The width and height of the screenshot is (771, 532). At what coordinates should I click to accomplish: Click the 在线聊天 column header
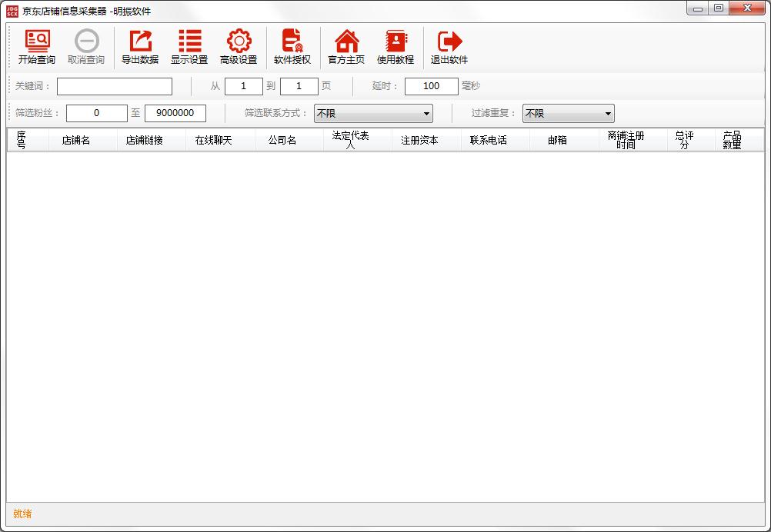point(220,140)
